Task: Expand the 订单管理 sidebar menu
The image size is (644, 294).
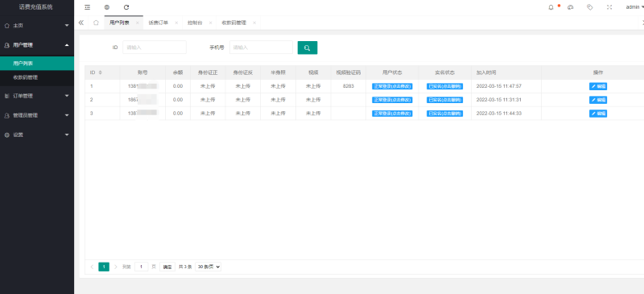Action: pyautogui.click(x=37, y=96)
